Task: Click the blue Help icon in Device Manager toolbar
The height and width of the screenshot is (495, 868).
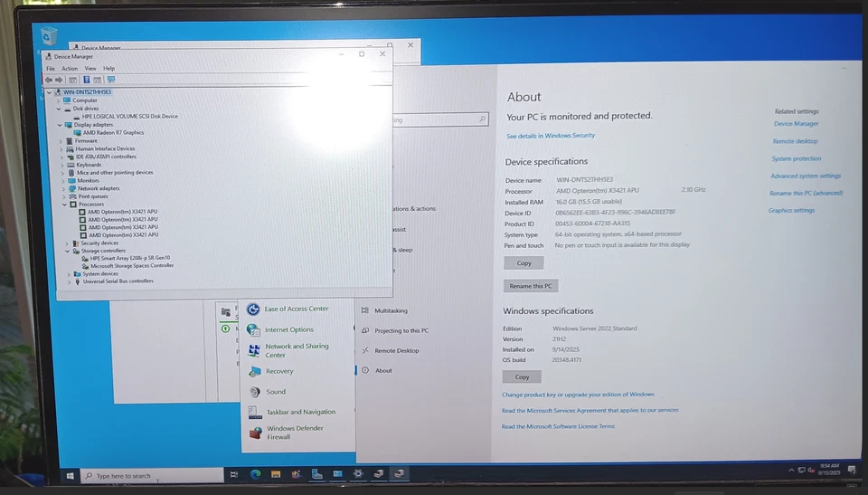Action: click(x=87, y=80)
